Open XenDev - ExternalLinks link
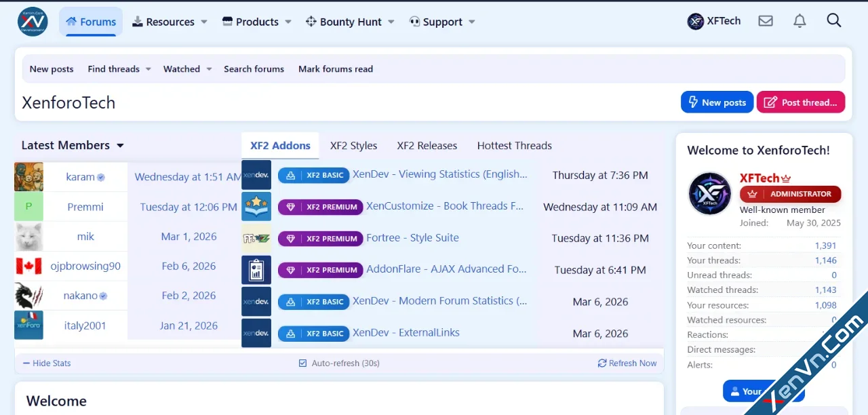The image size is (868, 415). coord(406,333)
